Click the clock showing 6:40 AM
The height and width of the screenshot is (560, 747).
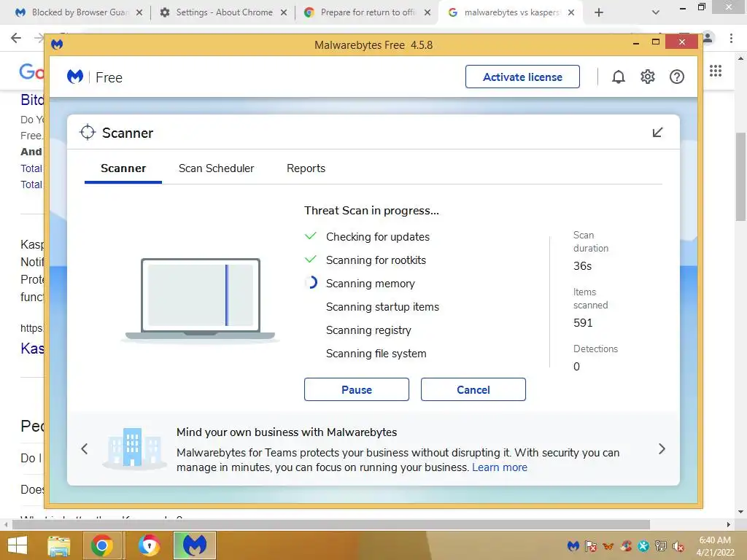tap(715, 540)
